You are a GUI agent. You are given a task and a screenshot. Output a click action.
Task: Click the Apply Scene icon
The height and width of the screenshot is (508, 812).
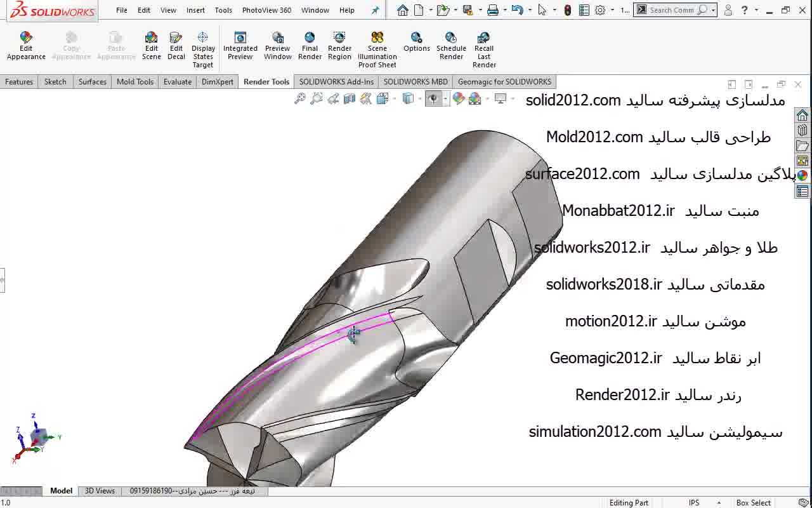click(x=475, y=98)
